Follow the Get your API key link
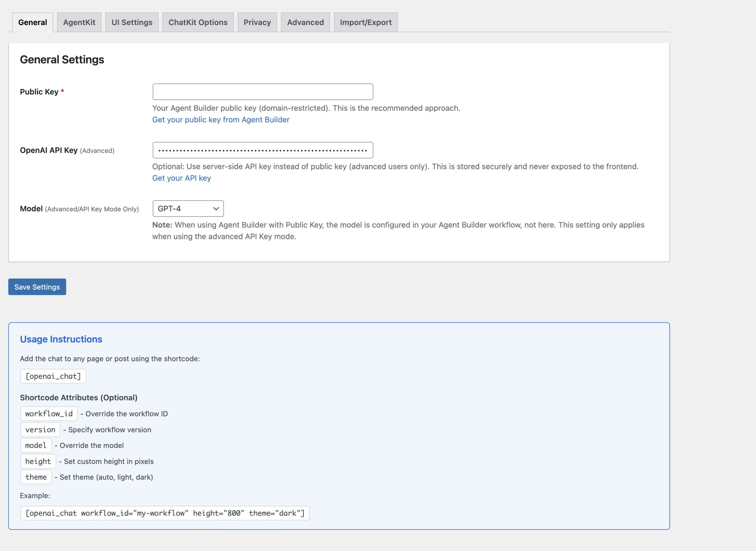756x551 pixels. 182,178
